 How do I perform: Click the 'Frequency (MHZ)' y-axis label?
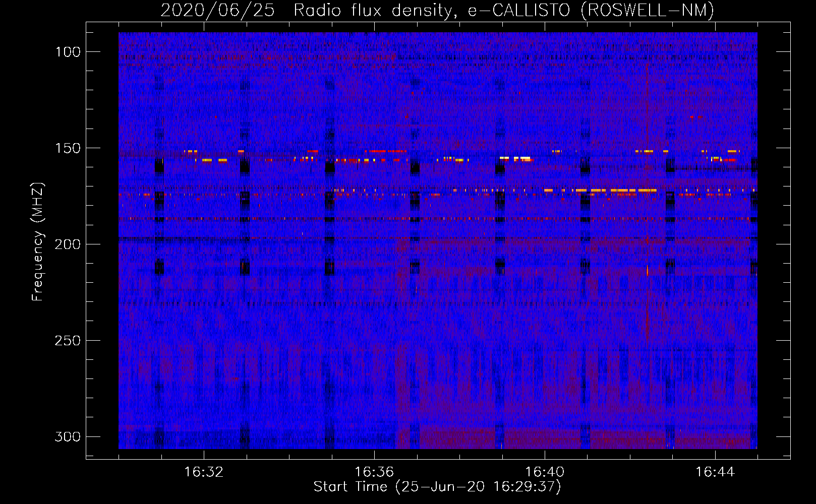[x=38, y=242]
